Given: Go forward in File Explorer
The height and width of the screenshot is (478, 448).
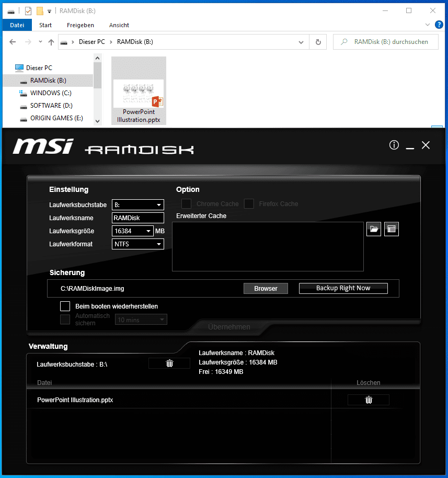Looking at the screenshot, I should pyautogui.click(x=28, y=42).
